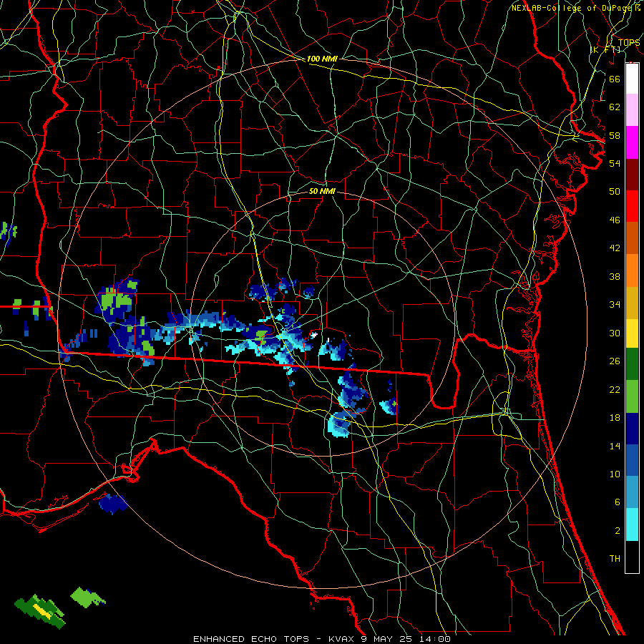The image size is (644, 644).
Task: Click the legend value 66
Action: pyautogui.click(x=615, y=79)
